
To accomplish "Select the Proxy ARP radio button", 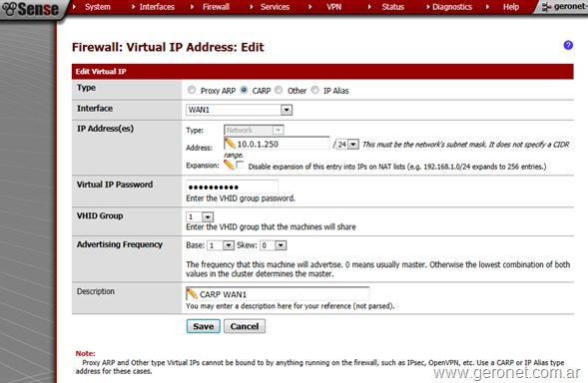I will click(192, 90).
